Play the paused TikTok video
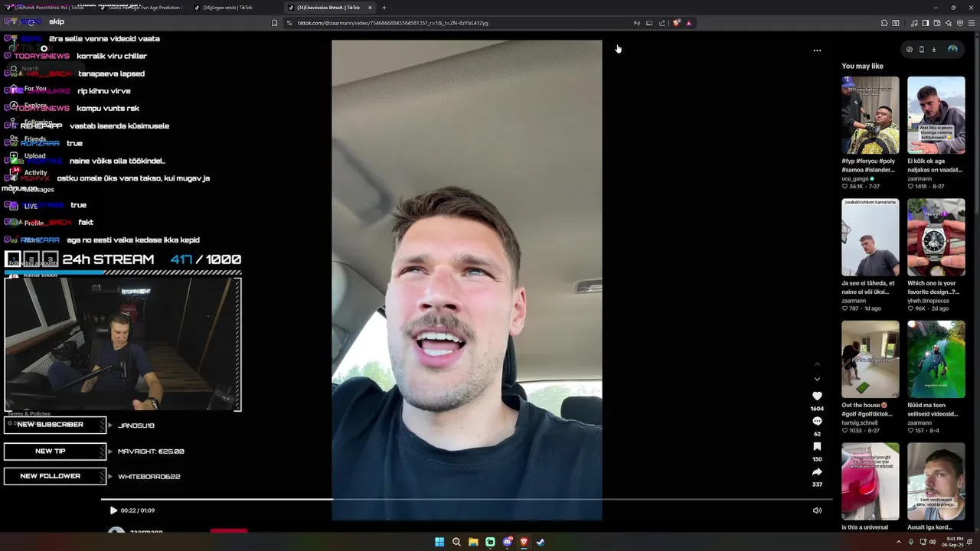Image resolution: width=980 pixels, height=551 pixels. click(113, 510)
